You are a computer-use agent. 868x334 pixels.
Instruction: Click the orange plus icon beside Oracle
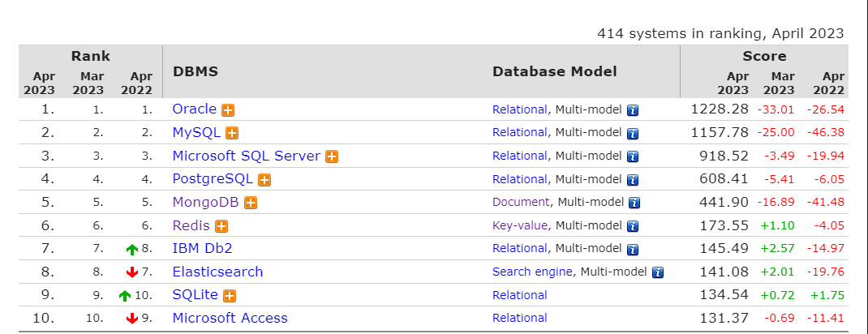229,110
